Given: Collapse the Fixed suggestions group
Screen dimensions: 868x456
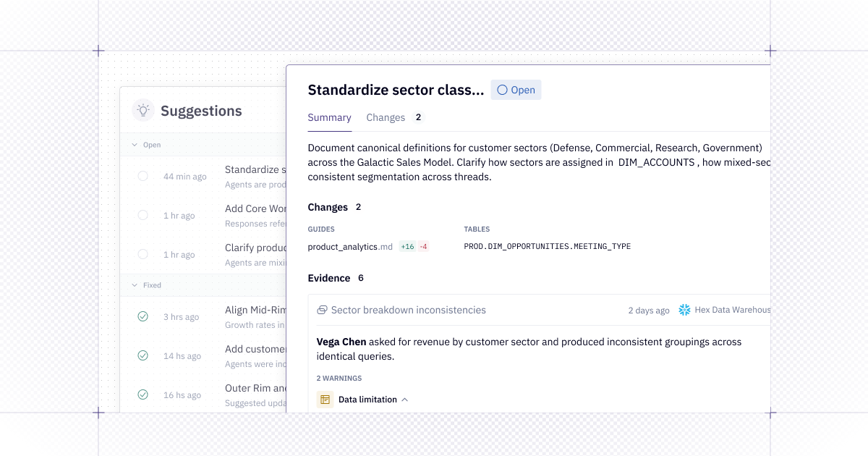Looking at the screenshot, I should 135,285.
